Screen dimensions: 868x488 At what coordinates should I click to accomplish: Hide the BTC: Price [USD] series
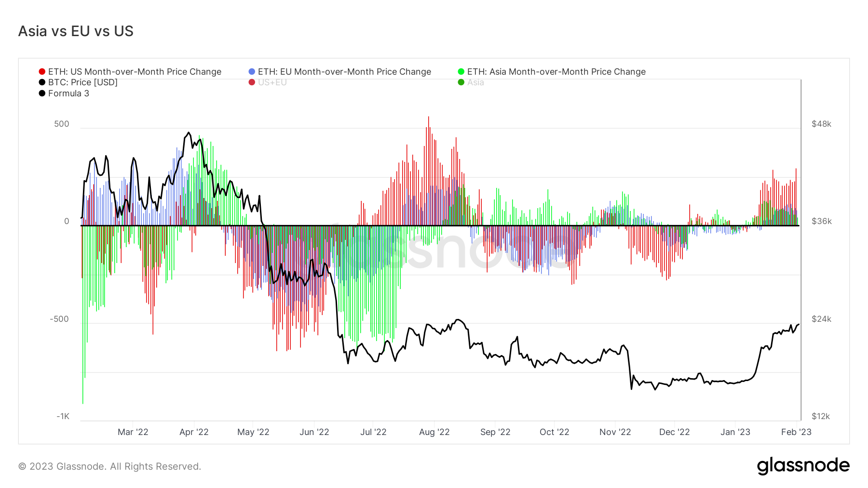82,82
